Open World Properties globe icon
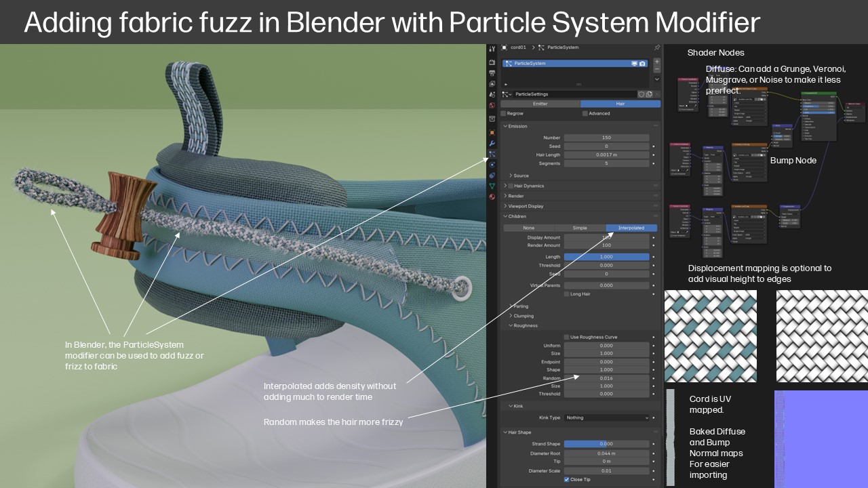 (492, 106)
